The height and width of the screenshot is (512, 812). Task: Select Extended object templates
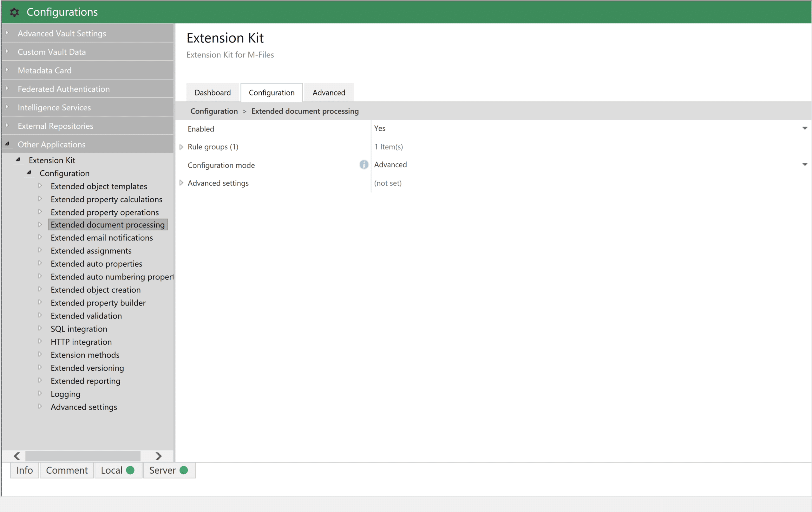pos(99,186)
